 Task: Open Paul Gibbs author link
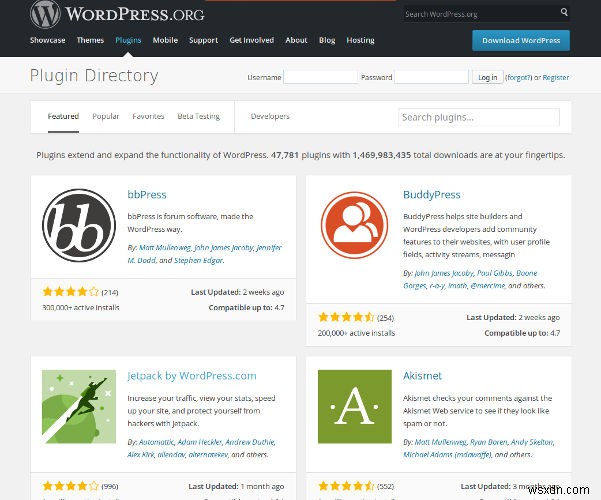[494, 273]
